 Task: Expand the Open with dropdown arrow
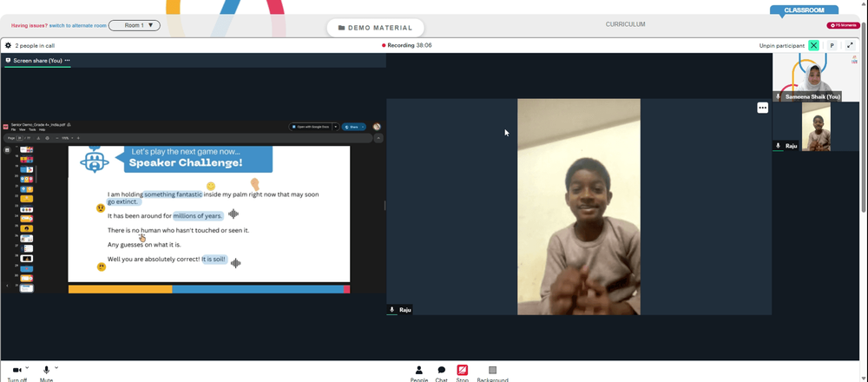[335, 127]
